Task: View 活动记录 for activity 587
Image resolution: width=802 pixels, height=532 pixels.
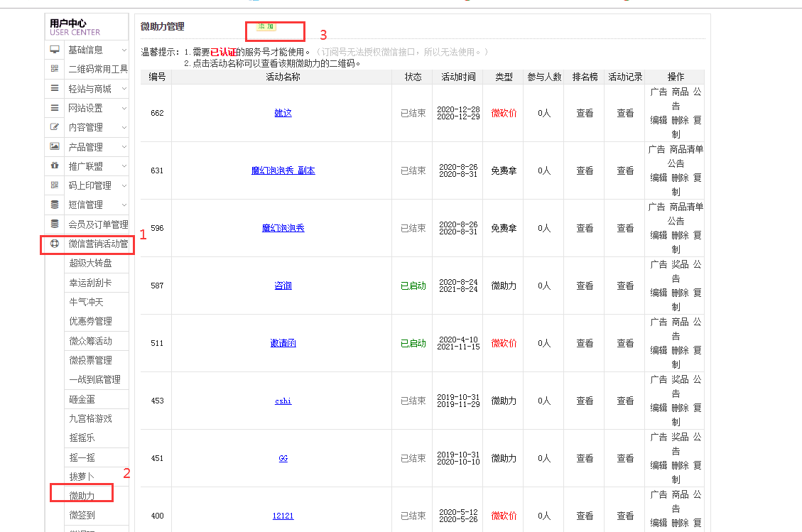Action: [625, 286]
